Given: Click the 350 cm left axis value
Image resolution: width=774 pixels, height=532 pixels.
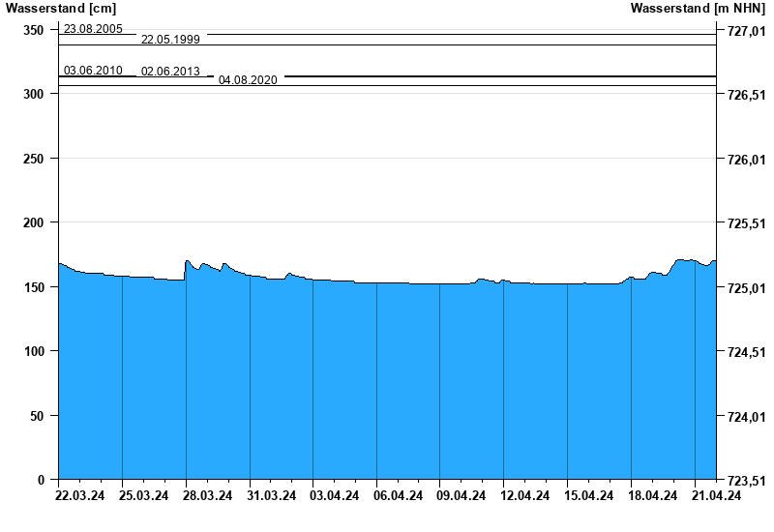Looking at the screenshot, I should point(34,31).
